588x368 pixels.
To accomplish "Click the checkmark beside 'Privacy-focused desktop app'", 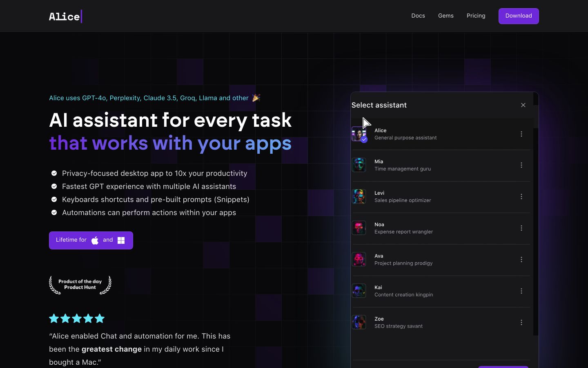I will [54, 173].
